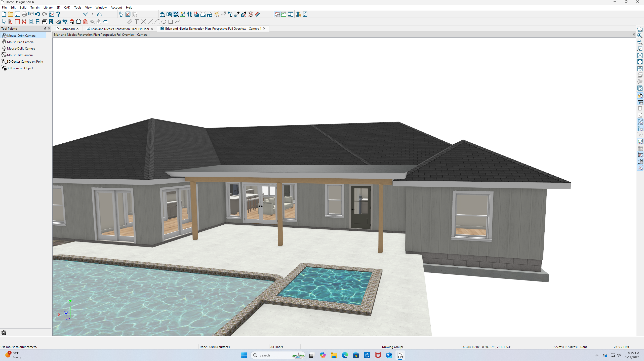Viewport: 644px width, 361px height.
Task: Select the Full Camera tool icon
Action: pos(169,14)
